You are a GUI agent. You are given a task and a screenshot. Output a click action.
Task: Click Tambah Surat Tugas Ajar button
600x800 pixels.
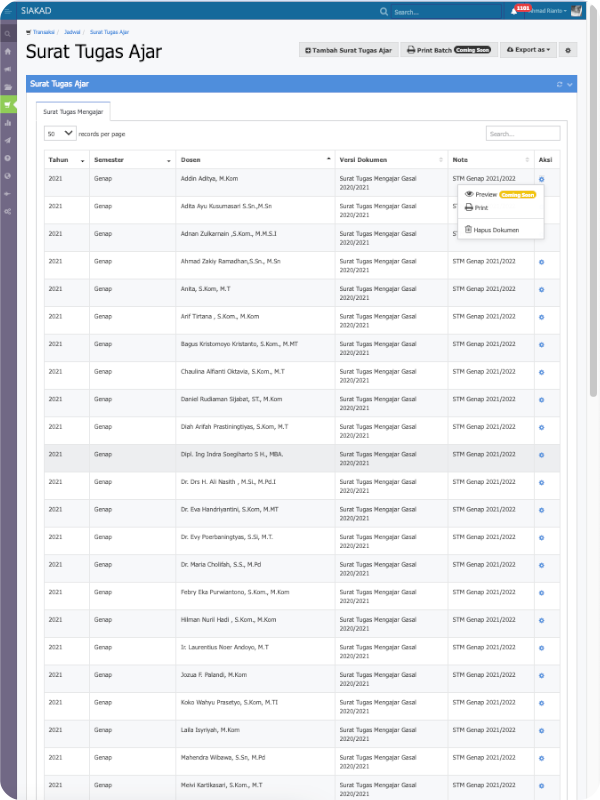(348, 50)
